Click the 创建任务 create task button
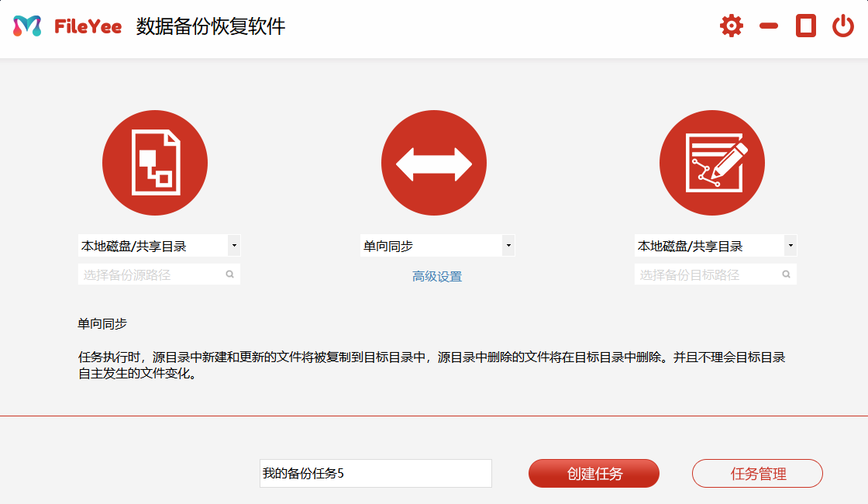Image resolution: width=868 pixels, height=504 pixels. [594, 473]
